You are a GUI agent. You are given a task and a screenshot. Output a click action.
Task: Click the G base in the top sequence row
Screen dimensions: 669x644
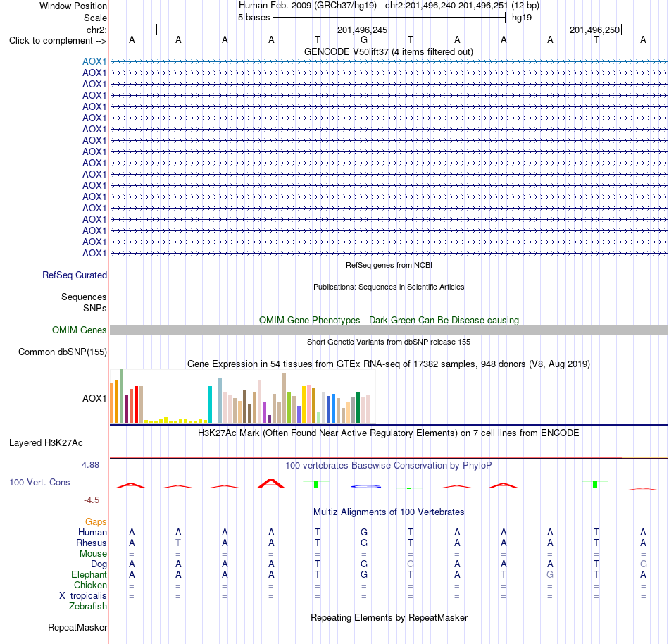coord(364,39)
